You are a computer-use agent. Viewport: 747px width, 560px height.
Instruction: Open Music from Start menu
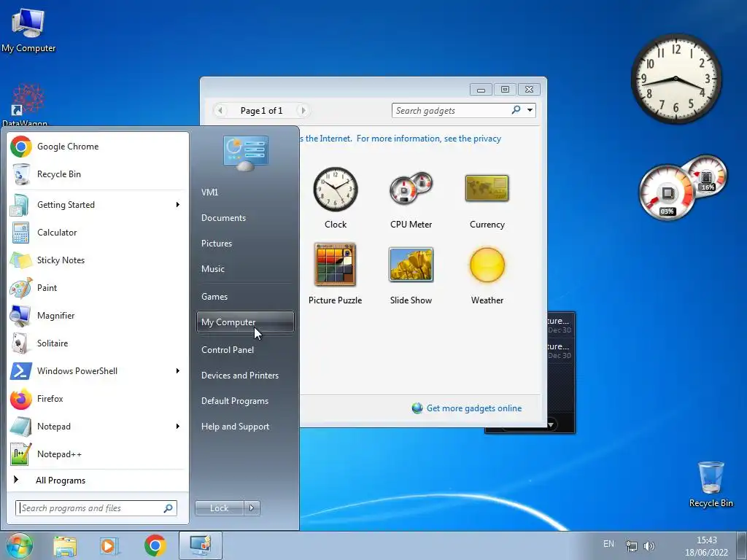pos(245,269)
